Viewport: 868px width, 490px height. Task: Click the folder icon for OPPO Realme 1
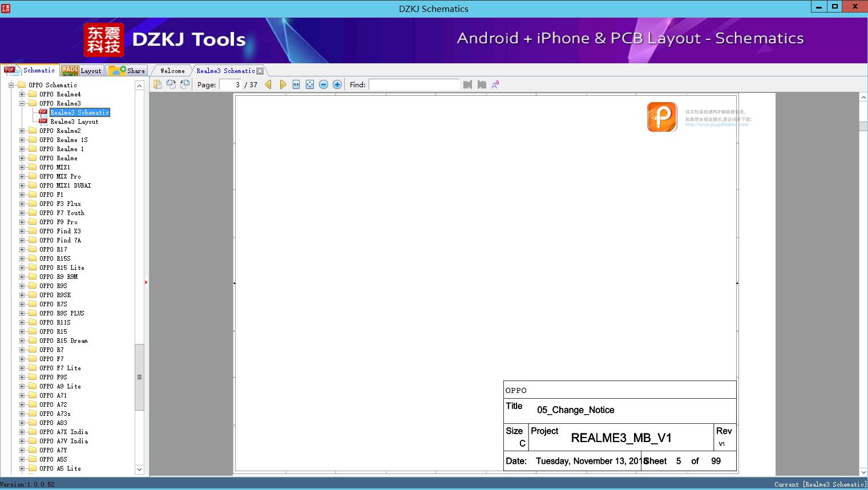[x=33, y=149]
